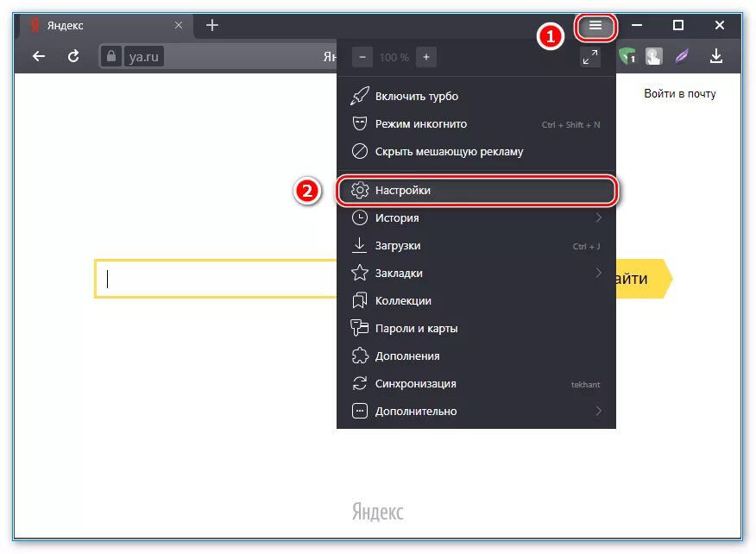
Task: Click the 100 % zoom value
Action: 394,57
